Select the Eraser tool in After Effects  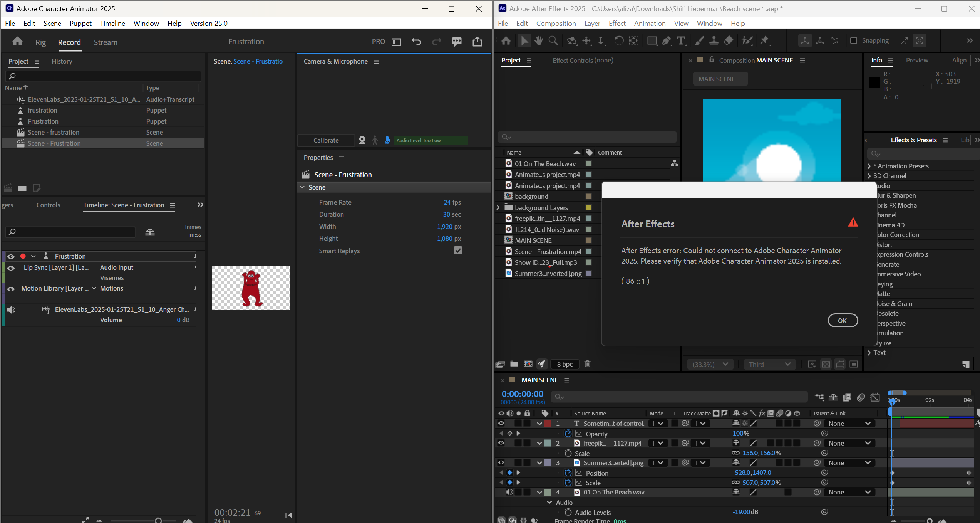728,40
